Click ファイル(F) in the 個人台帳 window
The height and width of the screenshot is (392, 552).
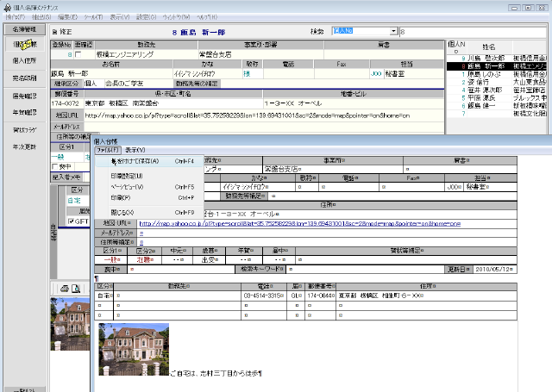coord(108,150)
